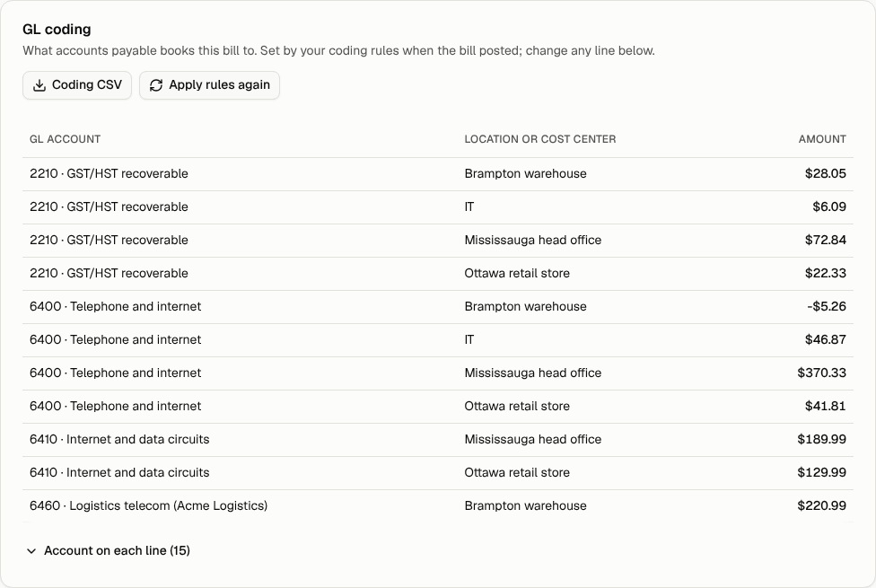Select the $72.84 Mississauga head office GST line
This screenshot has height=588, width=876.
click(438, 241)
